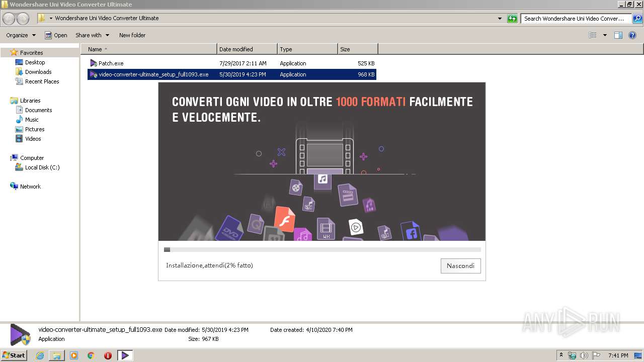The height and width of the screenshot is (362, 644).
Task: Click the volume speaker tray icon
Action: pos(584,355)
